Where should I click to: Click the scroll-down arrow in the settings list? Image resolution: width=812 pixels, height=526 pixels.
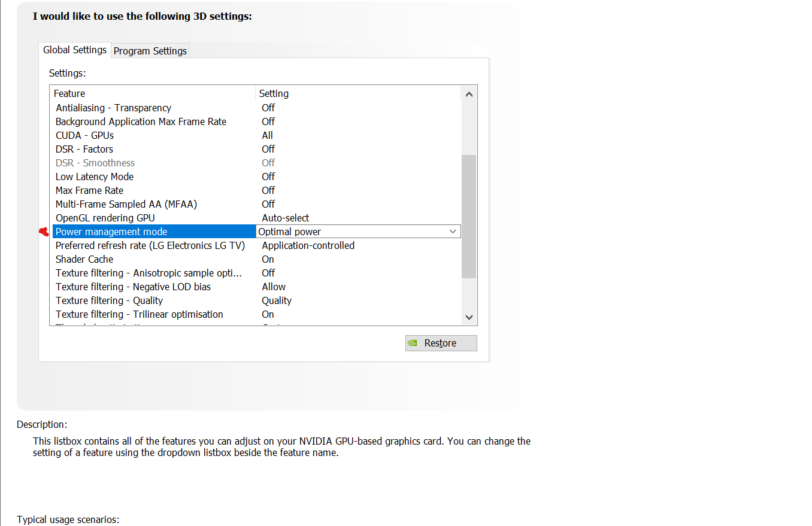469,317
